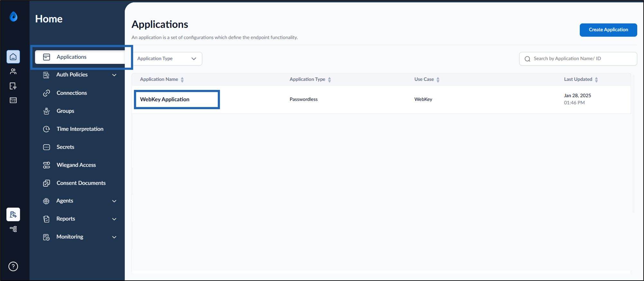Click the WebKey use case cell
This screenshot has height=281, width=644.
tap(423, 100)
